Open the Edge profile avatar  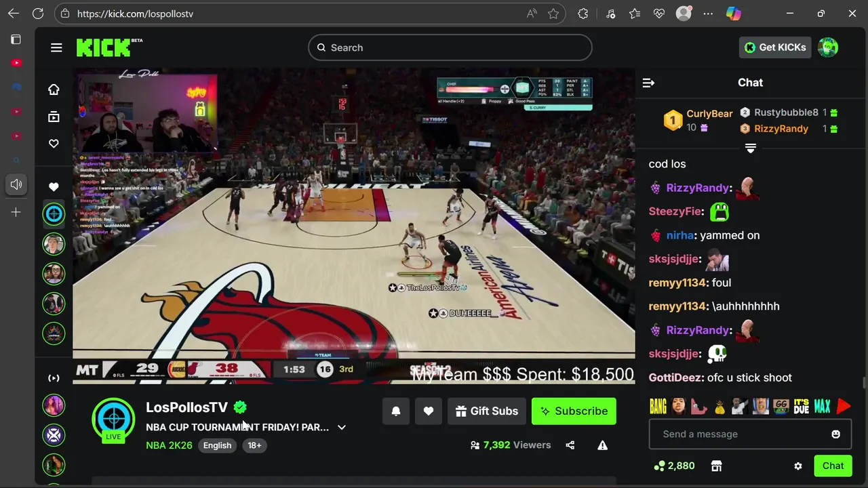coord(684,14)
